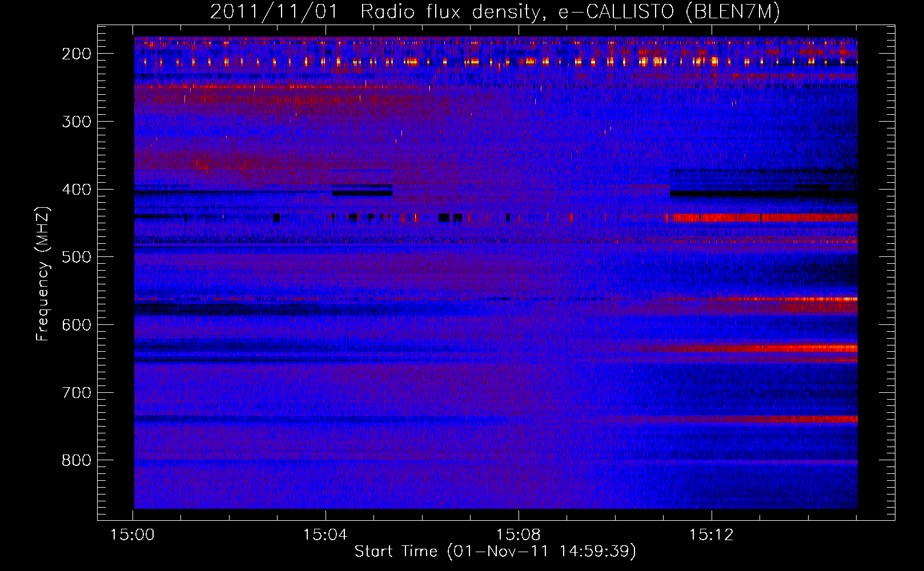Click the "700" frequency tick label
This screenshot has width=924, height=571.
point(77,393)
